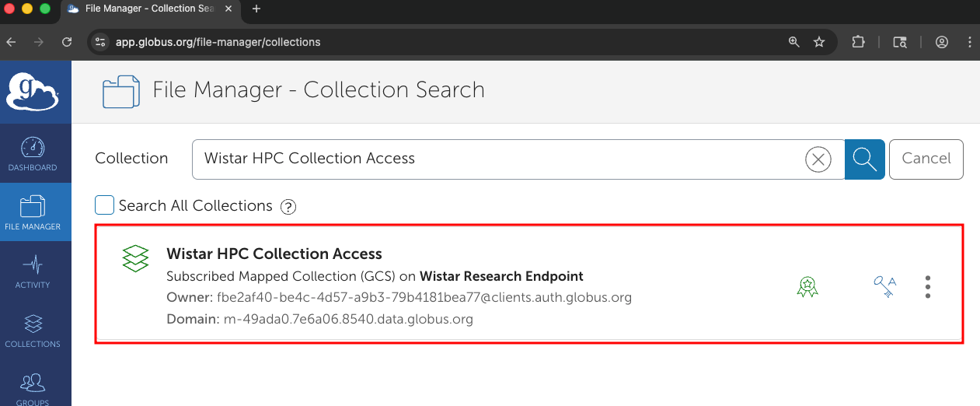Open browser extensions puzzle icon

(x=858, y=42)
